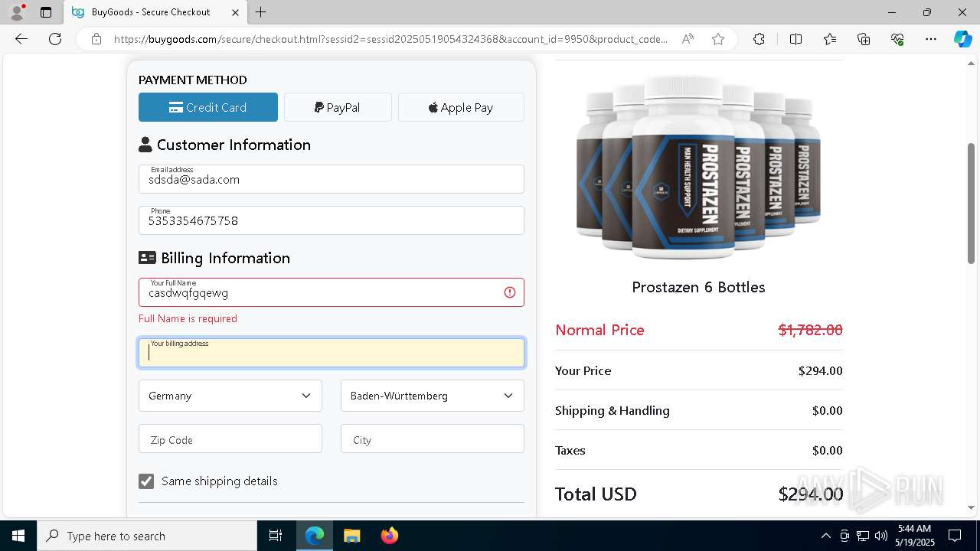Viewport: 980px width, 551px height.
Task: Toggle the Split screen icon
Action: (795, 39)
